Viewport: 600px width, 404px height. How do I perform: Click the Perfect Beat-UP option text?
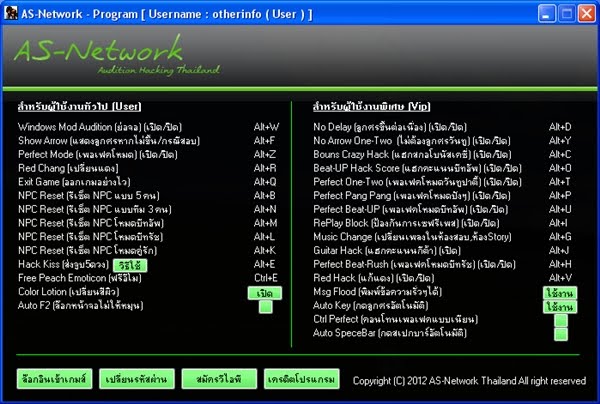[x=411, y=210]
